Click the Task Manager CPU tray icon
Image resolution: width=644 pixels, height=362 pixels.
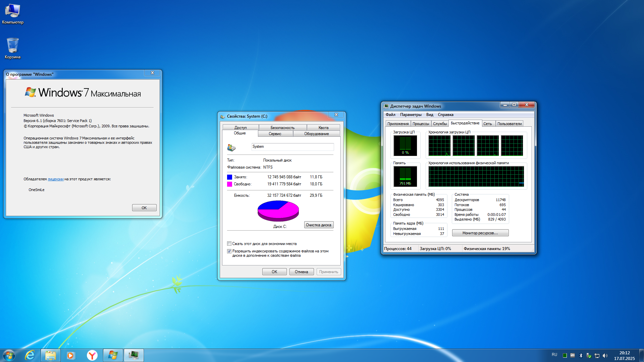[x=565, y=355]
